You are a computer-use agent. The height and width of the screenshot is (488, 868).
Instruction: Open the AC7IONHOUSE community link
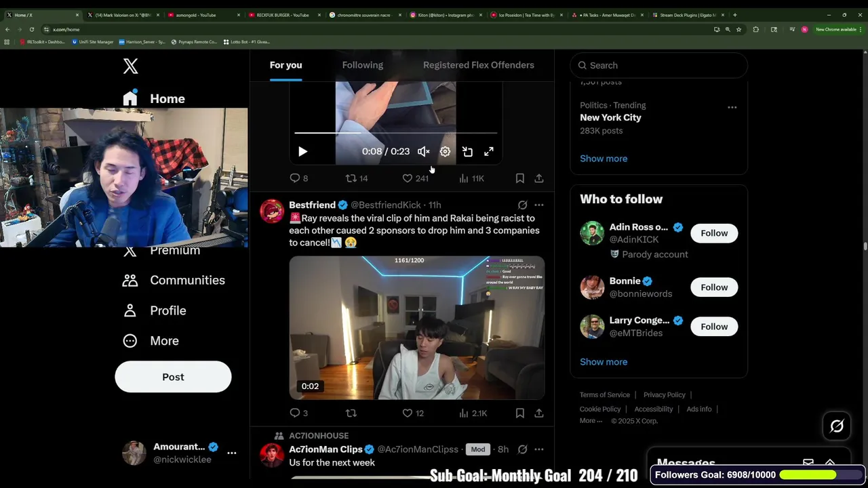point(319,436)
